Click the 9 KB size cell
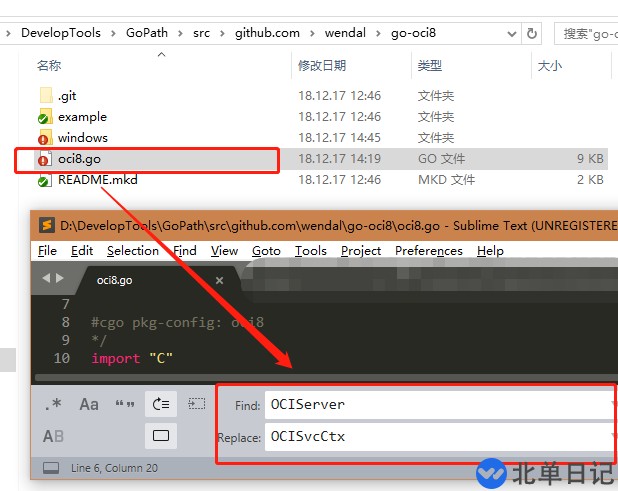Image resolution: width=618 pixels, height=491 pixels. click(x=590, y=159)
